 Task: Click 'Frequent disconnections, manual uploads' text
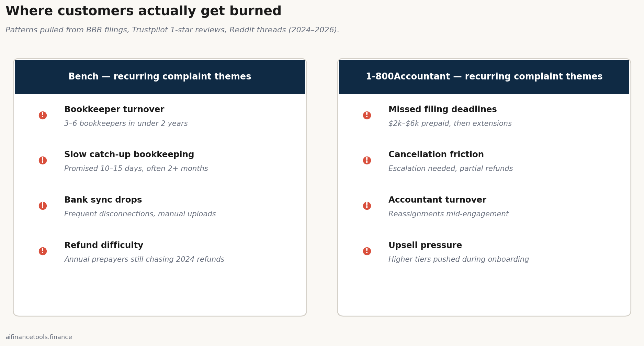[140, 214]
